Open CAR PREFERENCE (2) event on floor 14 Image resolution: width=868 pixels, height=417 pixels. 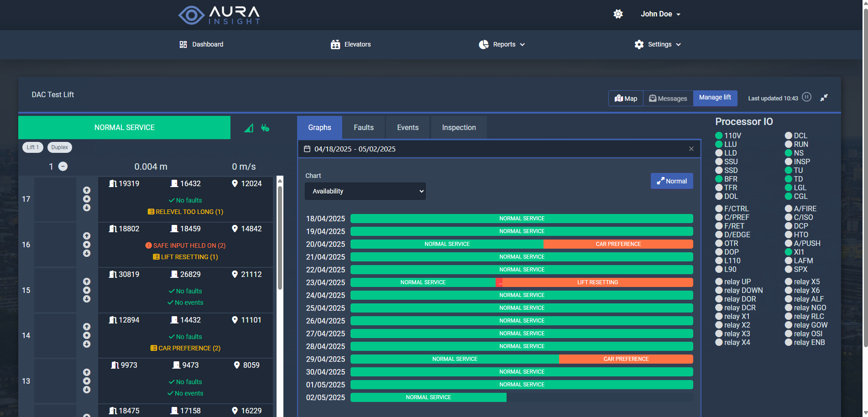pos(185,348)
